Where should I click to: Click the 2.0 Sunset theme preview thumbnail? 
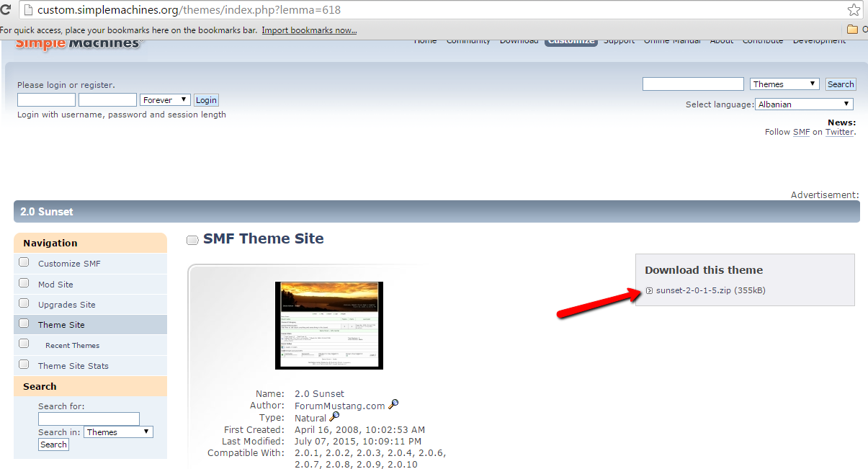click(x=328, y=326)
